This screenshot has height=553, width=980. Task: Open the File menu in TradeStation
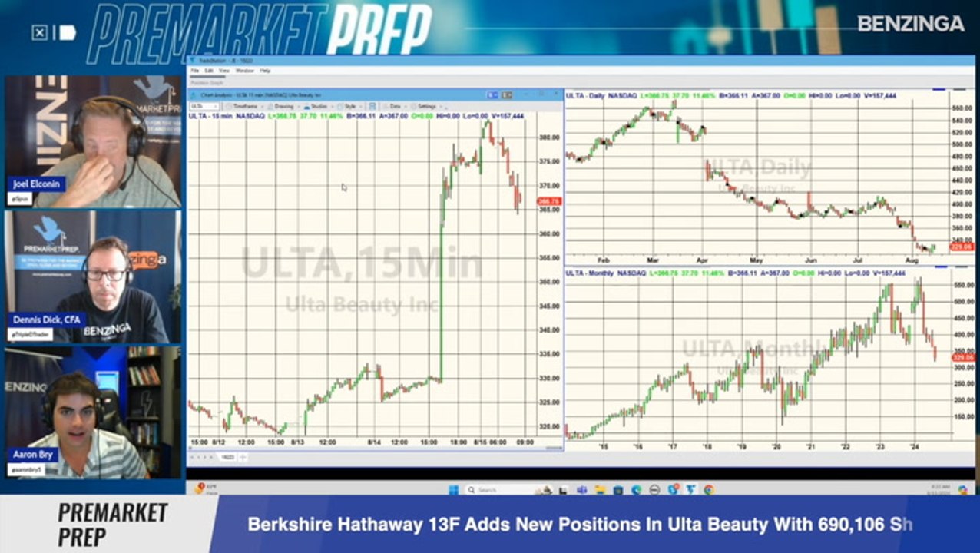[194, 70]
